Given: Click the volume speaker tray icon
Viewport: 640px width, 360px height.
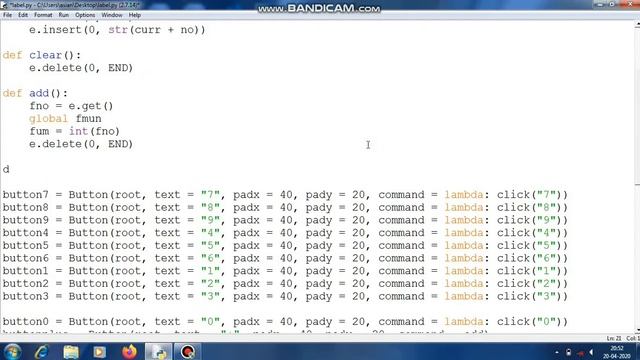Looking at the screenshot, I should coord(591,352).
